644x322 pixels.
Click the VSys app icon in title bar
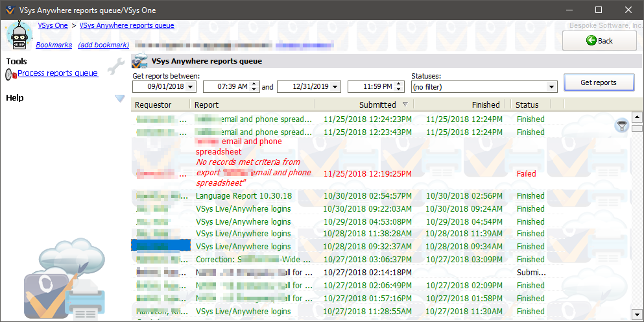click(9, 10)
